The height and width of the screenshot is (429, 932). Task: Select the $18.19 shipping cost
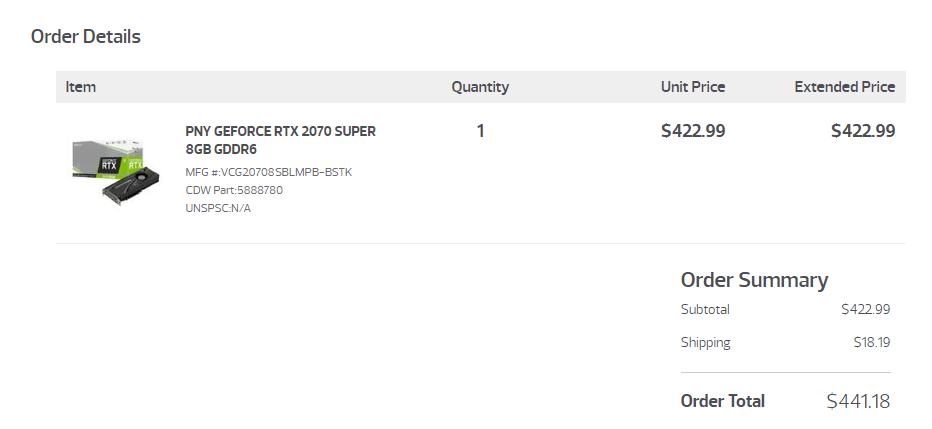coord(871,342)
